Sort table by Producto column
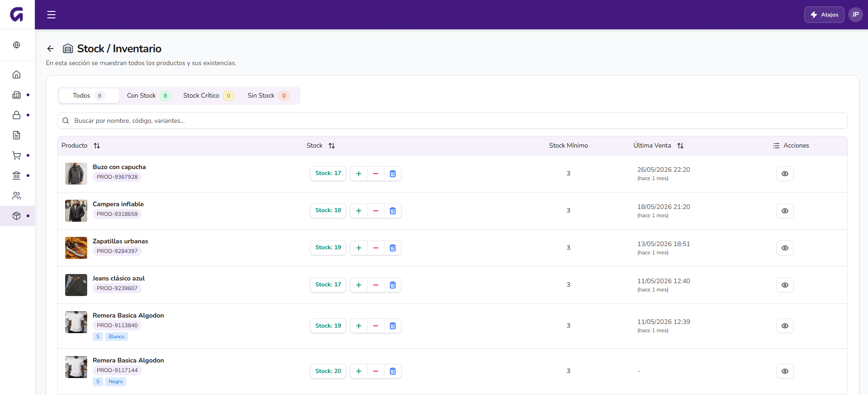This screenshot has height=395, width=868. pyautogui.click(x=97, y=146)
